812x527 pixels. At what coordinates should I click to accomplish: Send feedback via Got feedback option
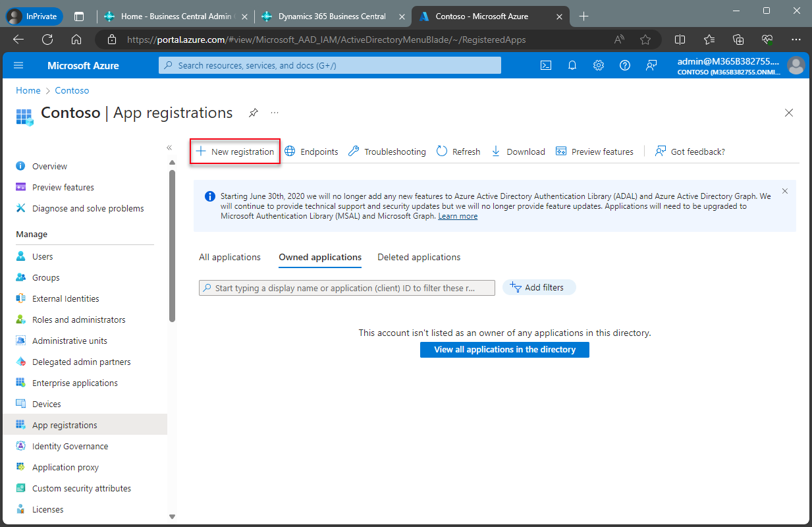[x=689, y=151]
